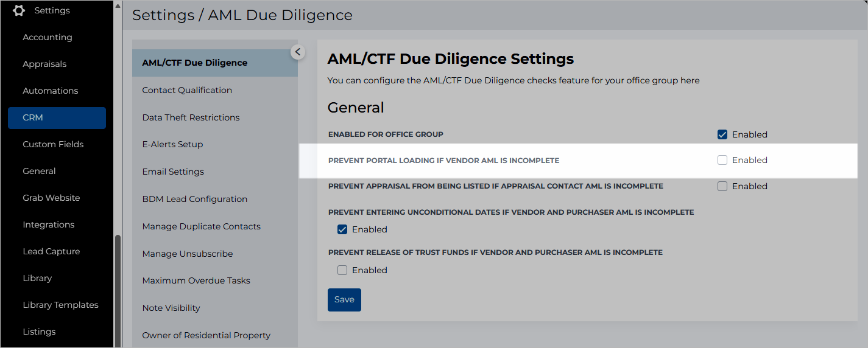Enable Prevent Appraisal From Being Listed checkbox
868x348 pixels.
pos(722,186)
